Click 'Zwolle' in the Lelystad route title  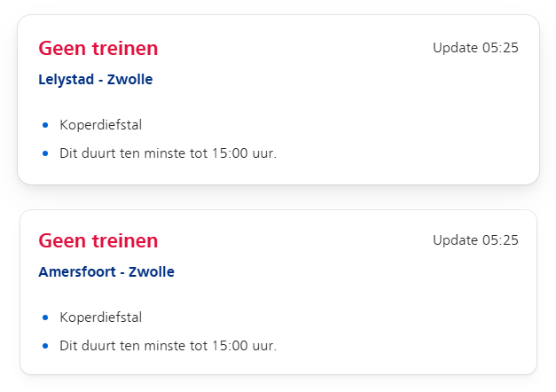[130, 80]
